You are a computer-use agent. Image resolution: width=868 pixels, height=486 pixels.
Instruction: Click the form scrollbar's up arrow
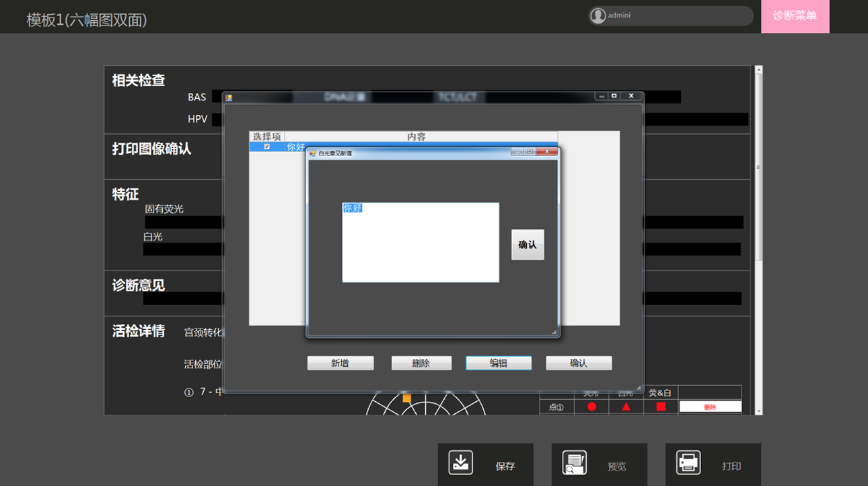[x=759, y=69]
